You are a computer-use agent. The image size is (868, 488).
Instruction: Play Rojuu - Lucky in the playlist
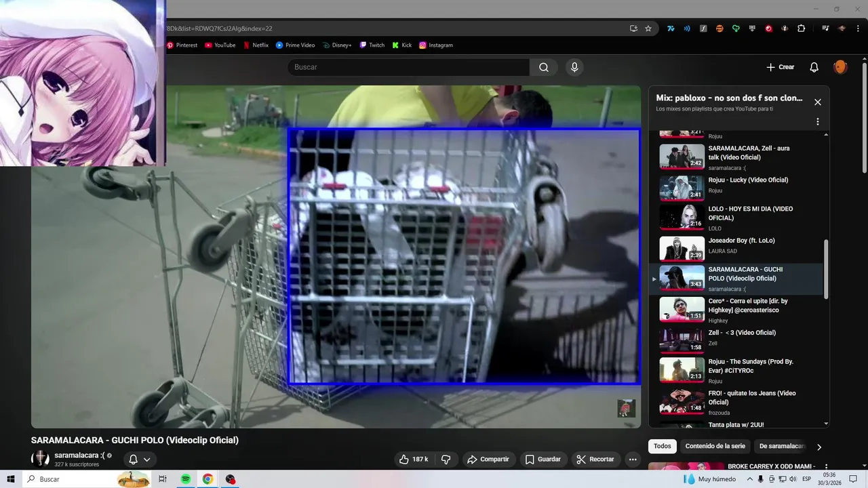739,188
